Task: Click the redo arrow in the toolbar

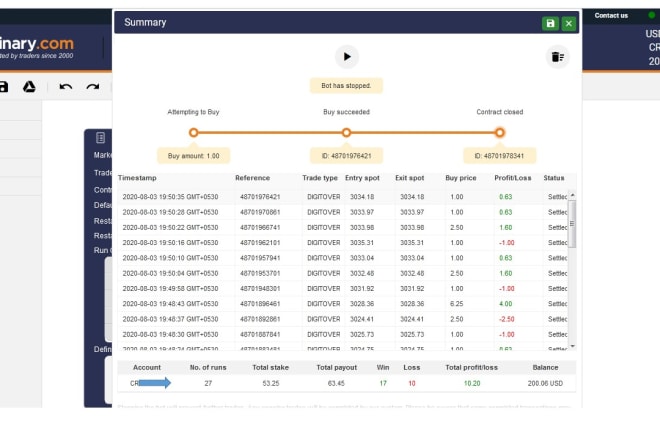Action: pos(93,87)
